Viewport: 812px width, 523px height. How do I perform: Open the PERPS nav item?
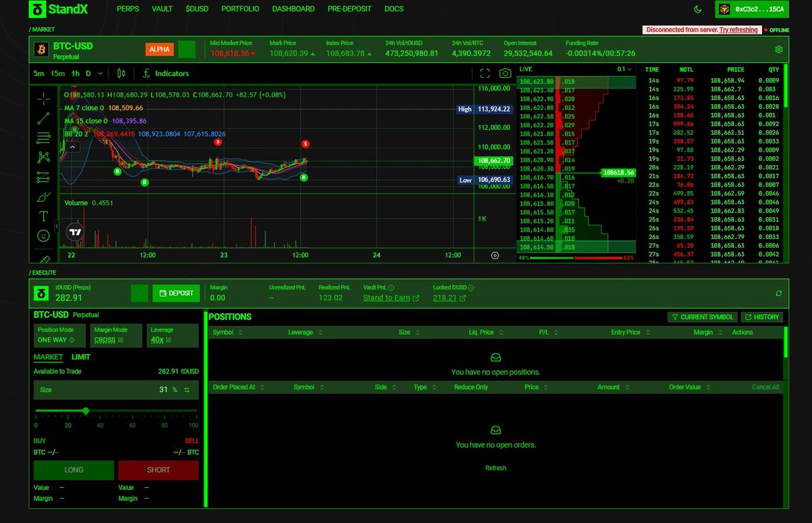[128, 9]
